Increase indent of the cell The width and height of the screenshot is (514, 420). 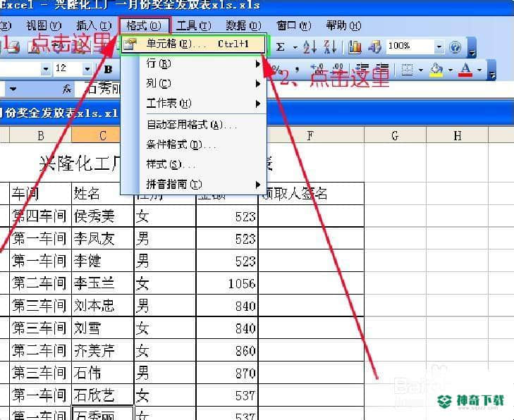click(382, 70)
